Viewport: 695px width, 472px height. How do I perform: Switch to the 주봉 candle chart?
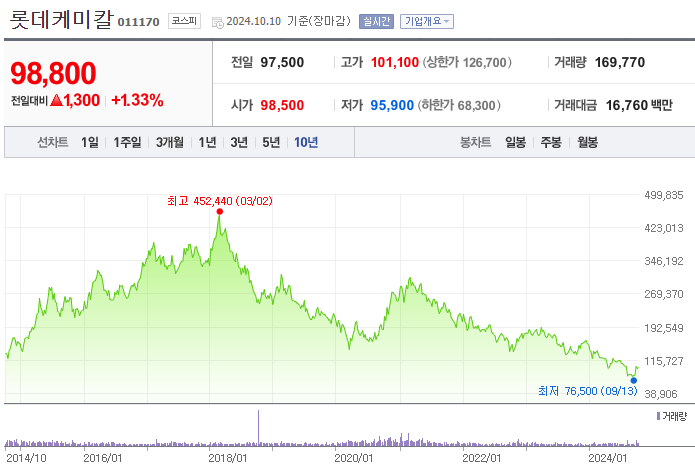pos(551,142)
